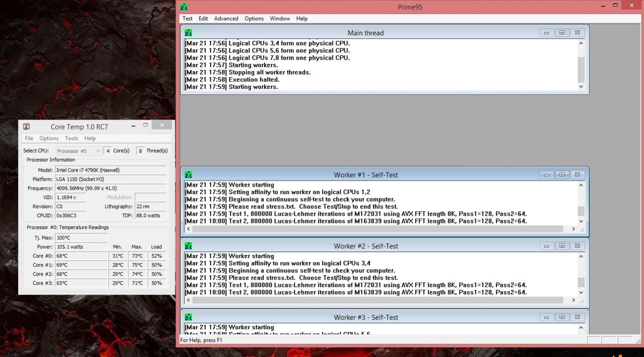Viewport: 644px width, 357px height.
Task: Open the Tools menu in Core Temp
Action: [71, 138]
